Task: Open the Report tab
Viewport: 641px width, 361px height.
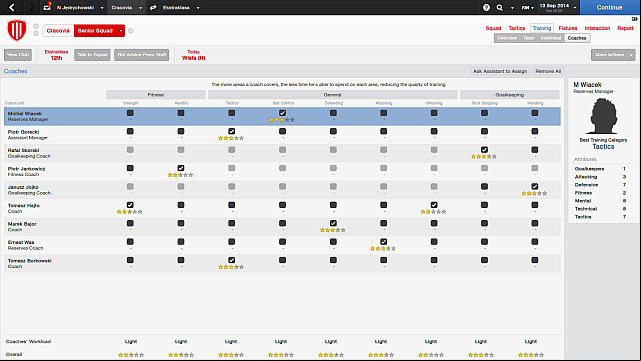Action: [x=625, y=28]
